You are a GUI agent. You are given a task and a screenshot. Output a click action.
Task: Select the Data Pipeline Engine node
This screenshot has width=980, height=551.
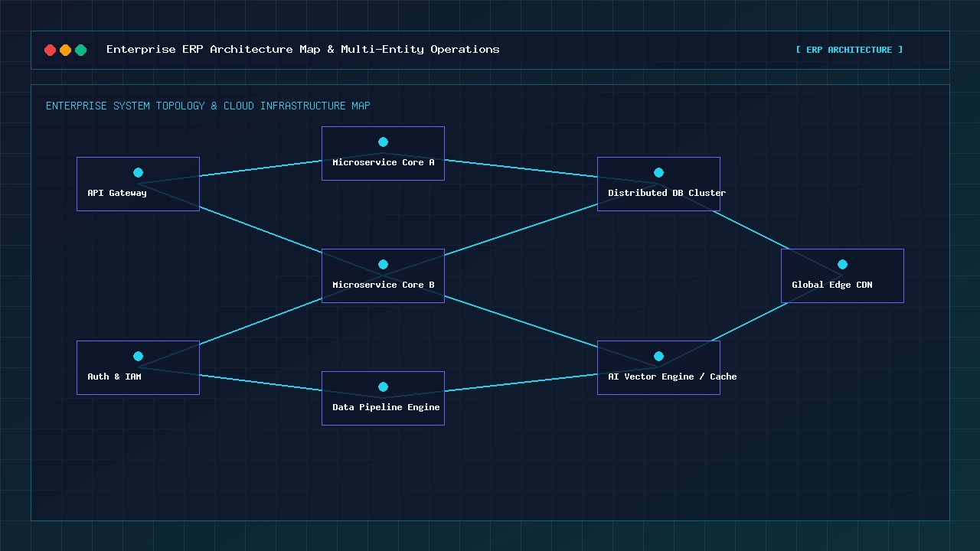pyautogui.click(x=383, y=398)
